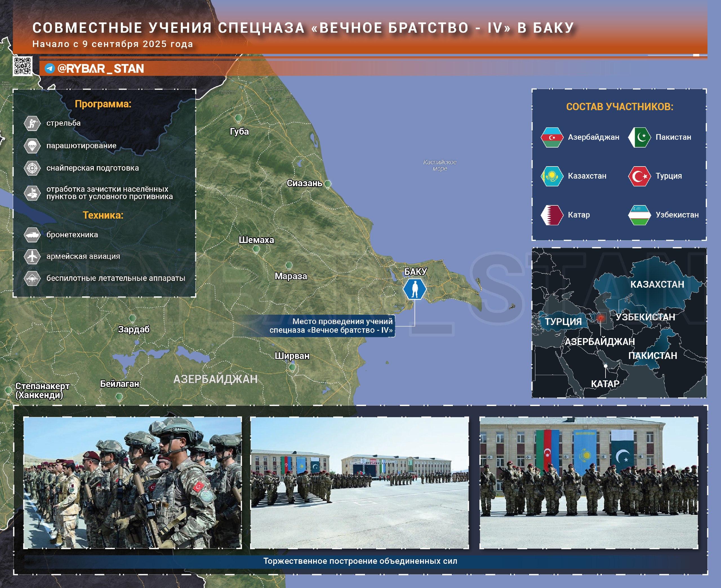Select the parachute icon next to парашютирование
This screenshot has height=588, width=721.
32,146
